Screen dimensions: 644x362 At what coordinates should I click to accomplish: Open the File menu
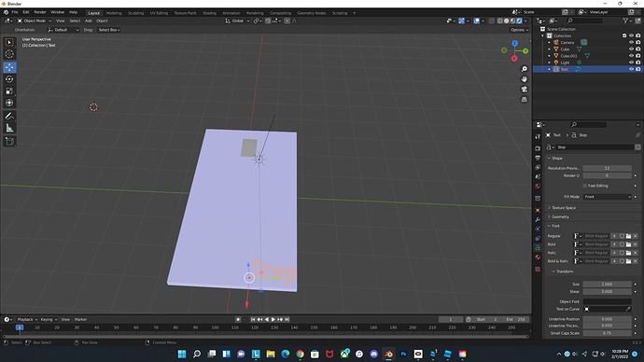coord(15,12)
